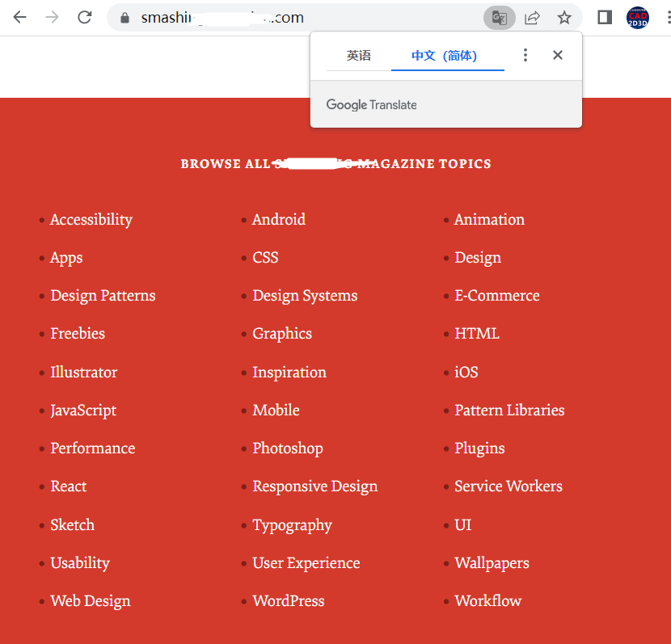The height and width of the screenshot is (644, 671).
Task: View the React topic
Action: click(x=69, y=486)
